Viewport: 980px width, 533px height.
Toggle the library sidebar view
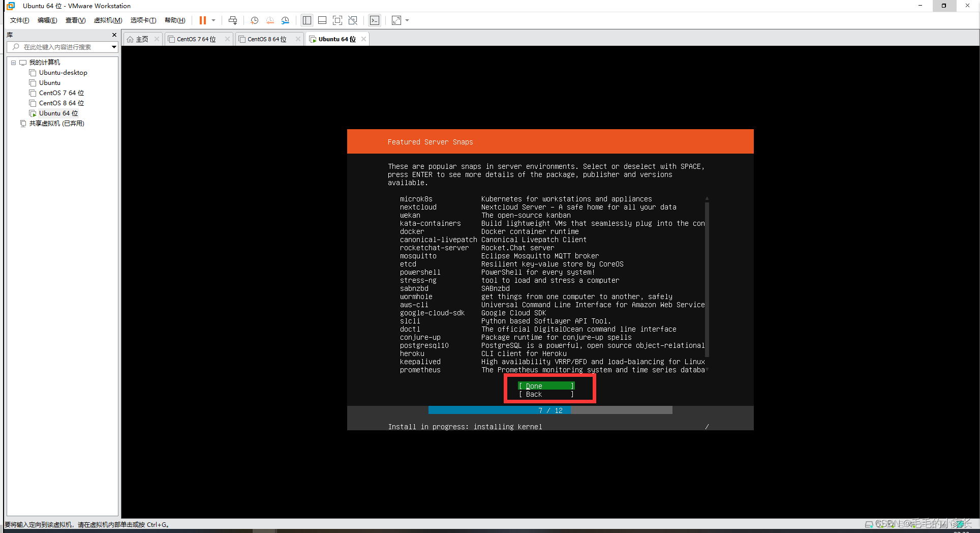coord(307,20)
